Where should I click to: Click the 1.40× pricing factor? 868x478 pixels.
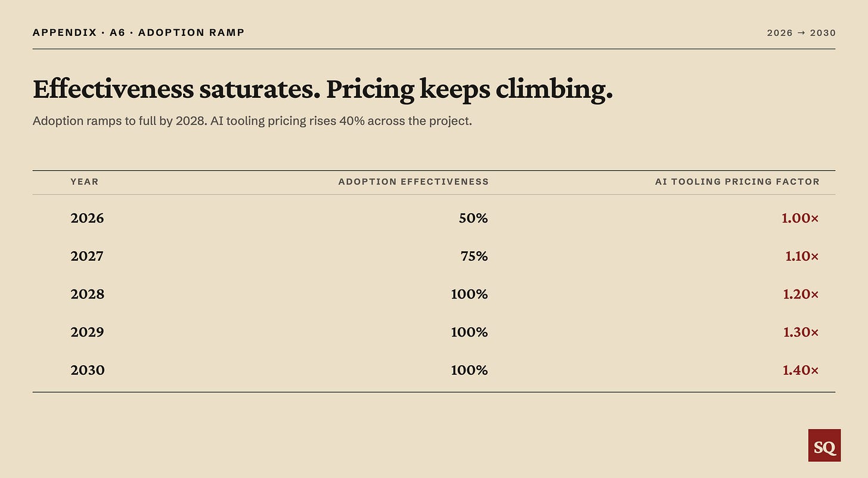pos(801,371)
